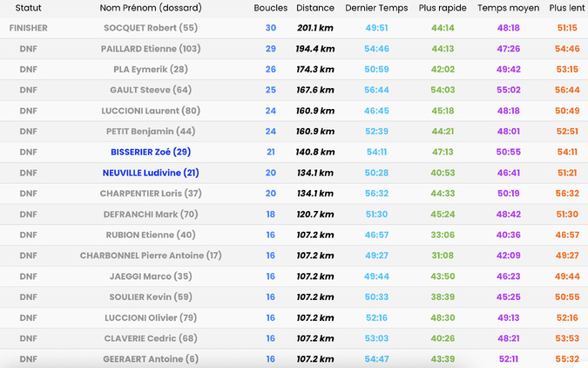Image resolution: width=588 pixels, height=368 pixels.
Task: Select DEFRANCHI Mark (70) name
Action: [x=151, y=214]
